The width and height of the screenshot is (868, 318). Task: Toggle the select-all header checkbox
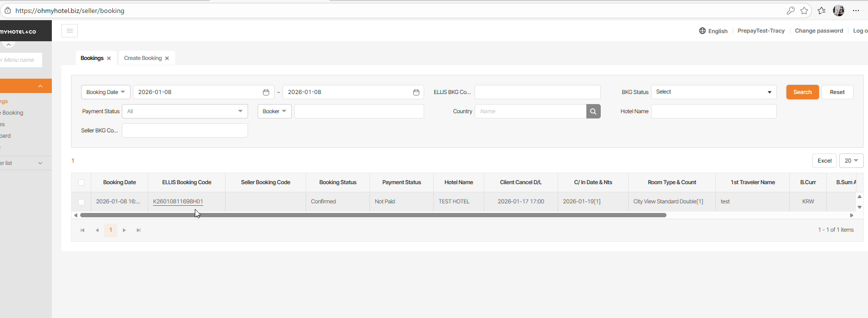tap(81, 182)
